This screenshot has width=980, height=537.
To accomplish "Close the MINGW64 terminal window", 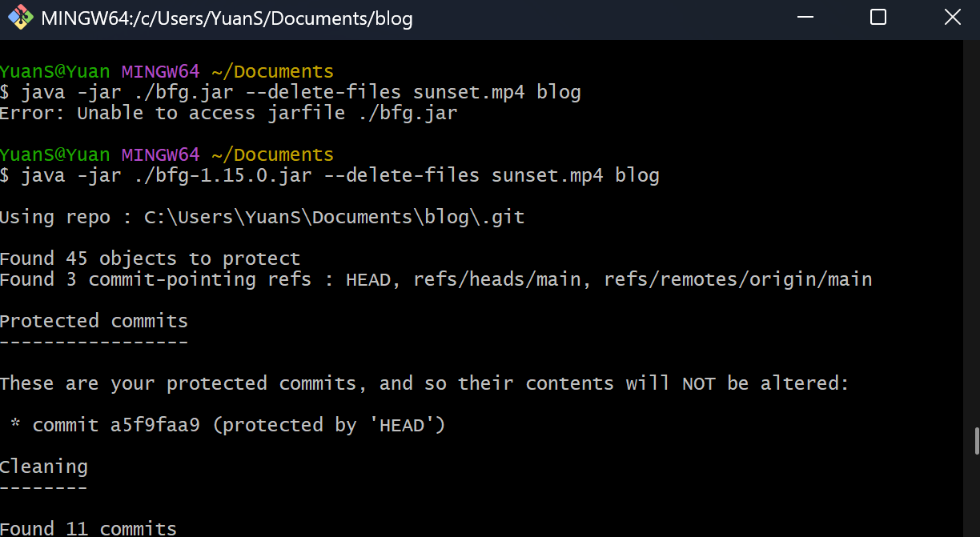I will (952, 18).
